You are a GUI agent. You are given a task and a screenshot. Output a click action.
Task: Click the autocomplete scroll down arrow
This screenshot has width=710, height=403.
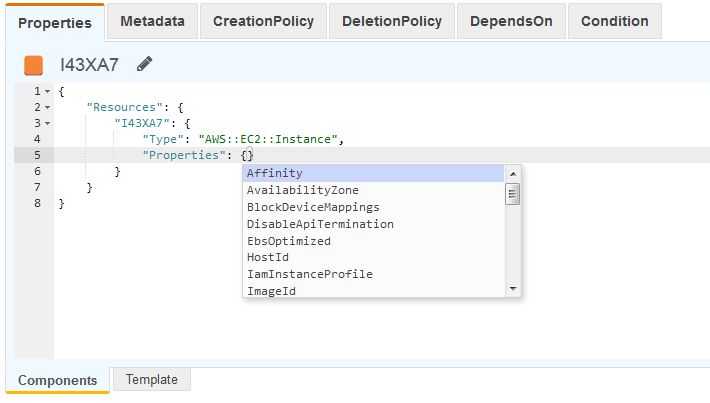513,289
